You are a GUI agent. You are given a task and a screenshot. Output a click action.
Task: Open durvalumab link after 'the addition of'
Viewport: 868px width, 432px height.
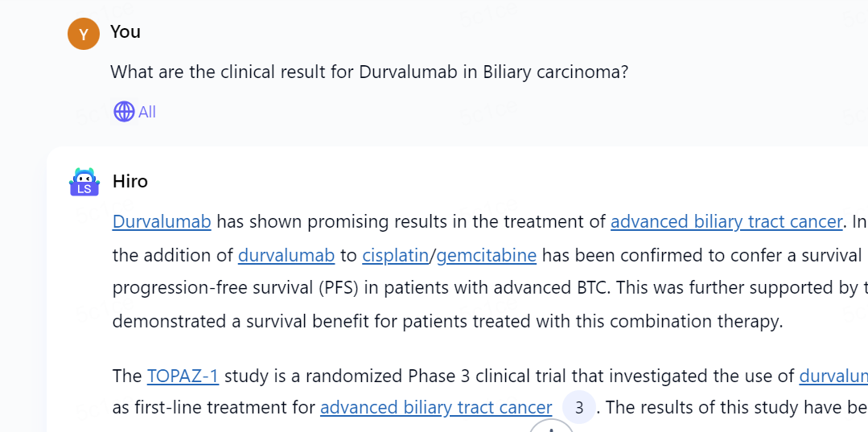pos(286,256)
